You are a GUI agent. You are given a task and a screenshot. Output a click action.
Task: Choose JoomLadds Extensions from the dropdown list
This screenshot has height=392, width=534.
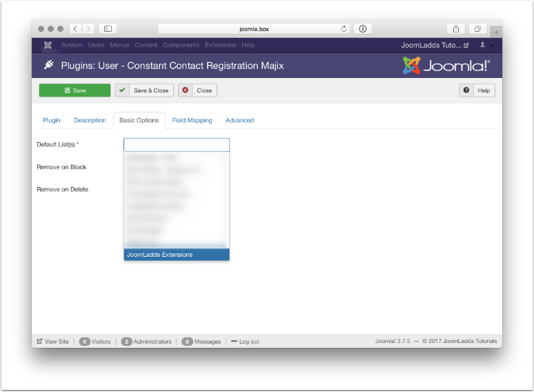(177, 255)
